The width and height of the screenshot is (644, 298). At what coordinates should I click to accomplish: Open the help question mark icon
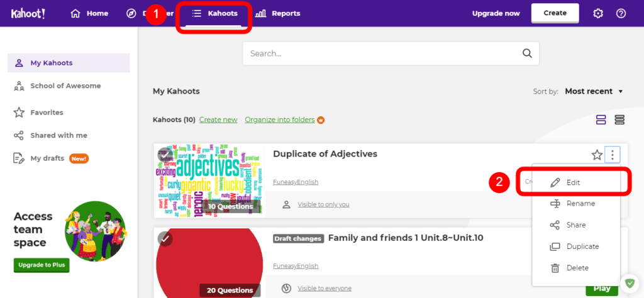pos(621,14)
